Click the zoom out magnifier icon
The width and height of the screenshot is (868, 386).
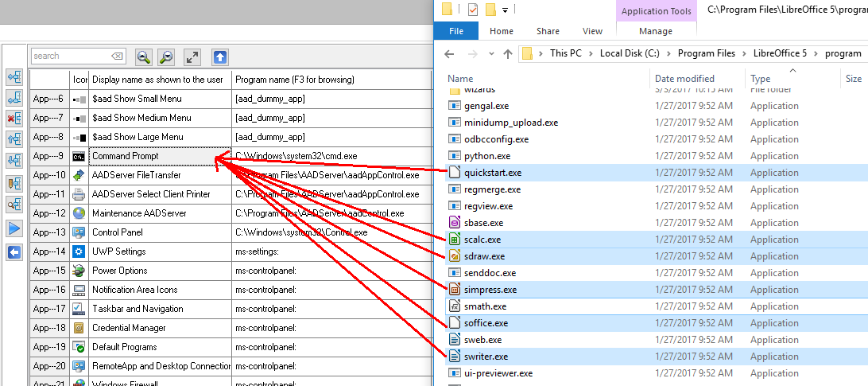pos(166,57)
